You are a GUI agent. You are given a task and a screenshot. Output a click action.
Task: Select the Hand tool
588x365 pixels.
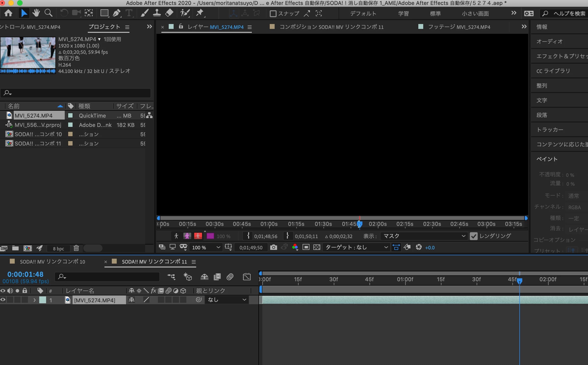[x=36, y=13]
